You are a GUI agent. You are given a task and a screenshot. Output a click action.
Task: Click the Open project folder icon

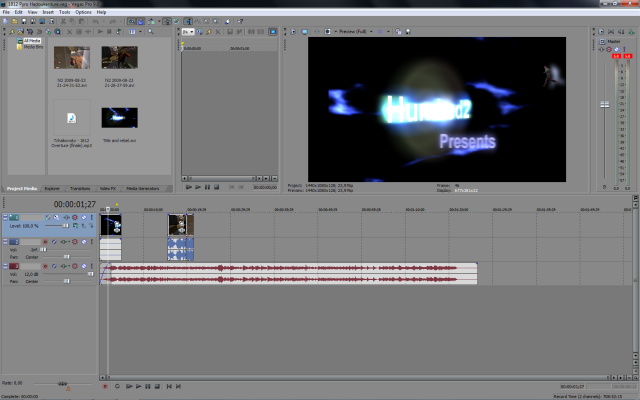(x=14, y=21)
